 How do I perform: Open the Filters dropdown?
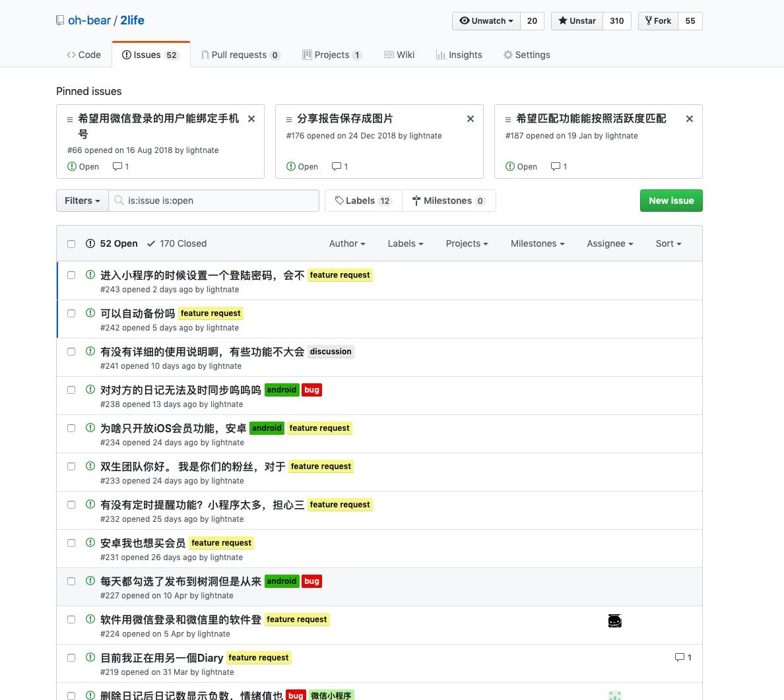click(x=82, y=201)
